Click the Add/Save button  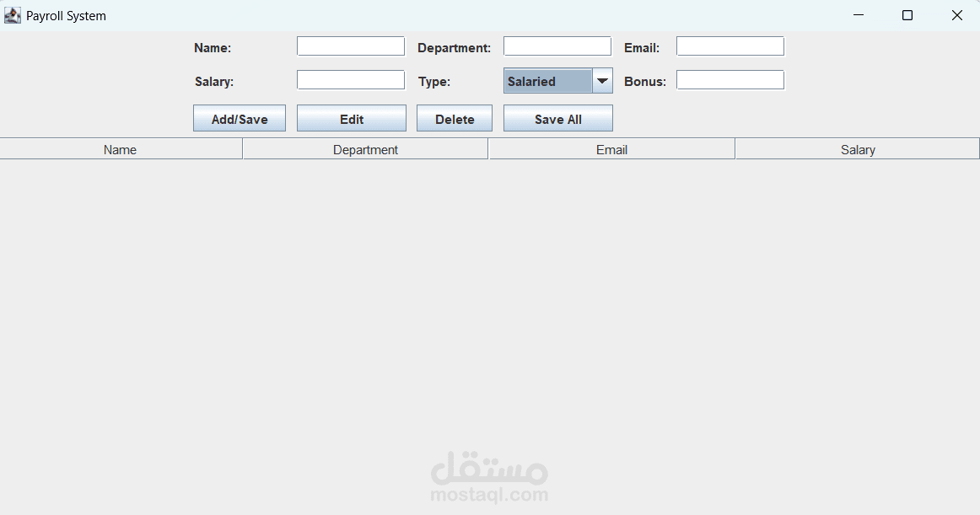point(240,118)
